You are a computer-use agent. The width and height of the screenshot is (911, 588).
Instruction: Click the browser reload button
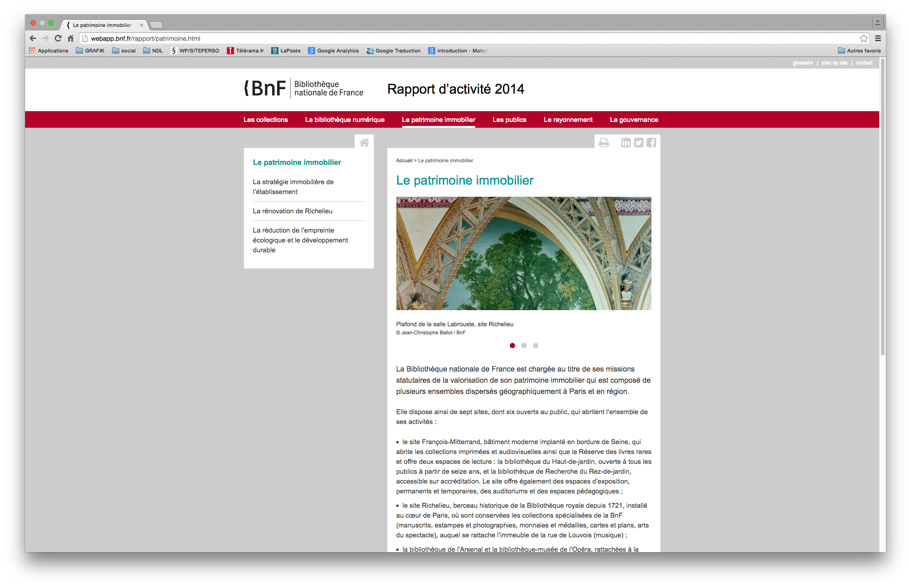click(x=58, y=39)
